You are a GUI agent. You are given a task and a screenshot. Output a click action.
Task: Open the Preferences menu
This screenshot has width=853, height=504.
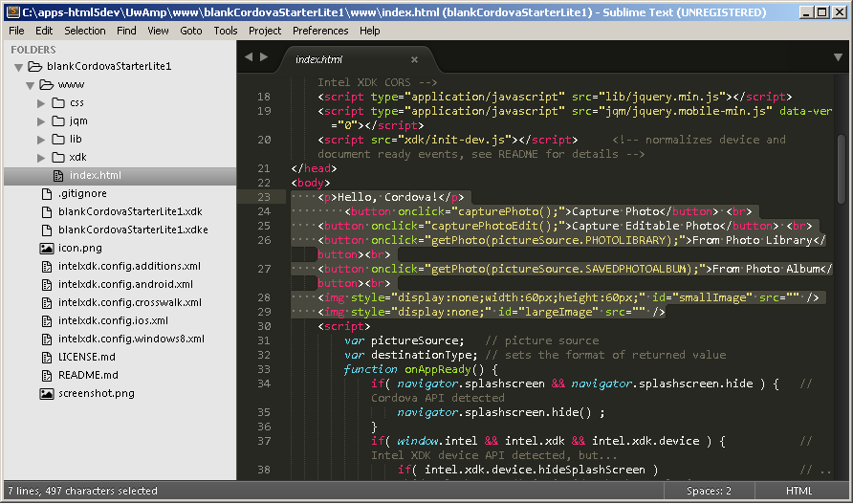320,31
